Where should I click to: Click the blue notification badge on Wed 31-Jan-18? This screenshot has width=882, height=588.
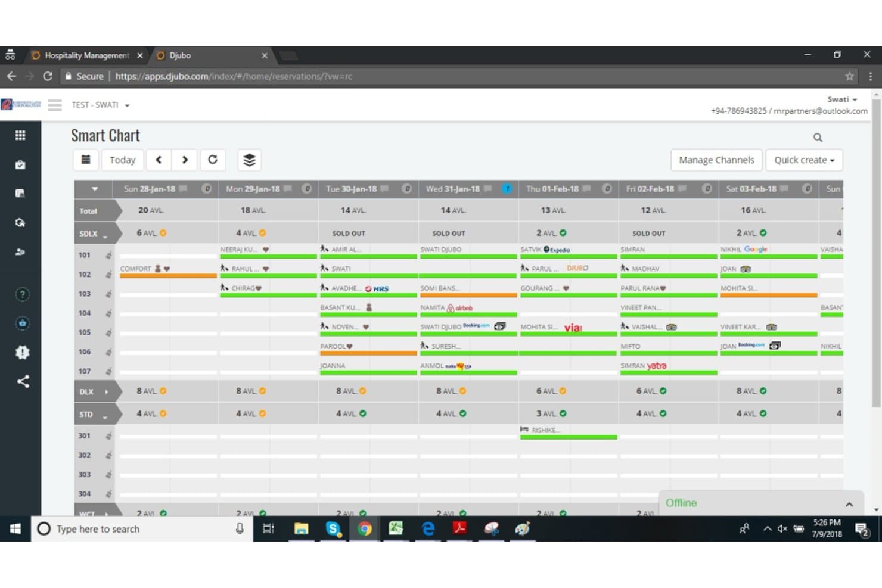coord(507,189)
